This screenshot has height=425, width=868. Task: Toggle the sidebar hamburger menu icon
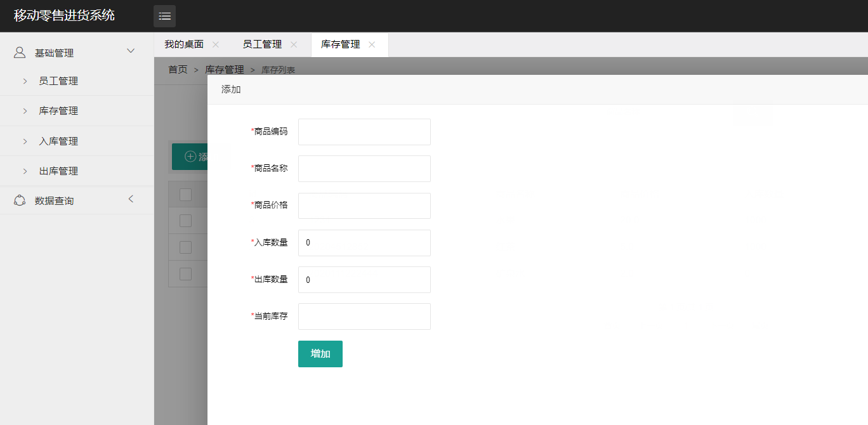coord(164,16)
